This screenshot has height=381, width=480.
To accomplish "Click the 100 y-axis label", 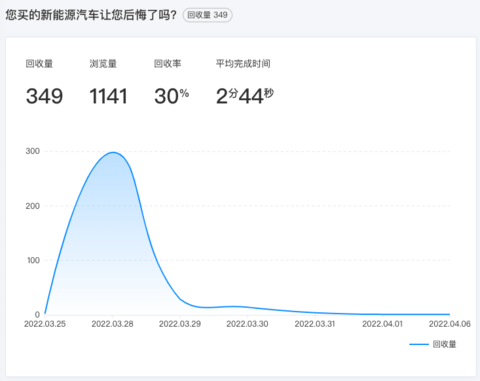I will pyautogui.click(x=33, y=260).
